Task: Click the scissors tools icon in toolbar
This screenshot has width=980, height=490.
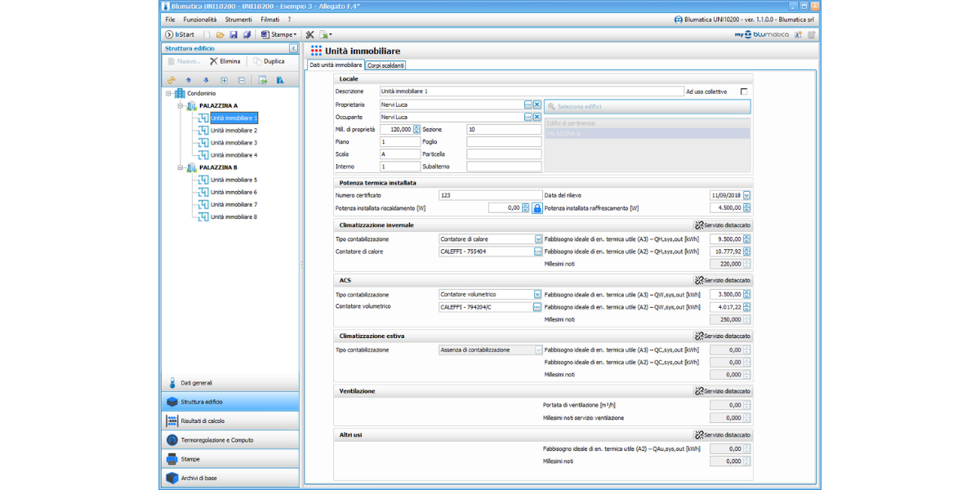Action: point(310,35)
